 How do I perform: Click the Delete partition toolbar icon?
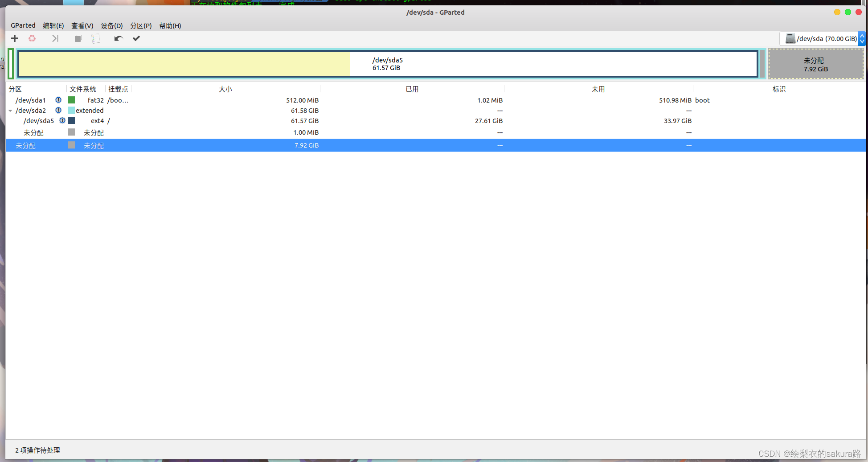tap(32, 38)
